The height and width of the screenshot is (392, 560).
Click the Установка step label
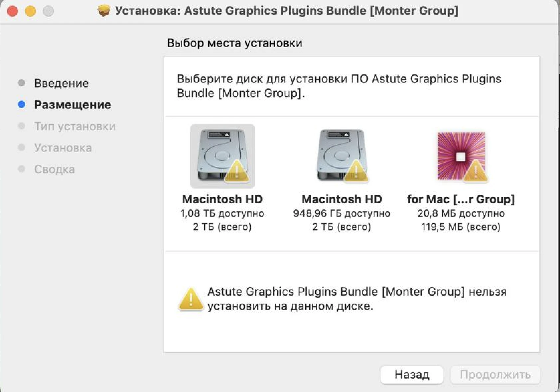[63, 148]
